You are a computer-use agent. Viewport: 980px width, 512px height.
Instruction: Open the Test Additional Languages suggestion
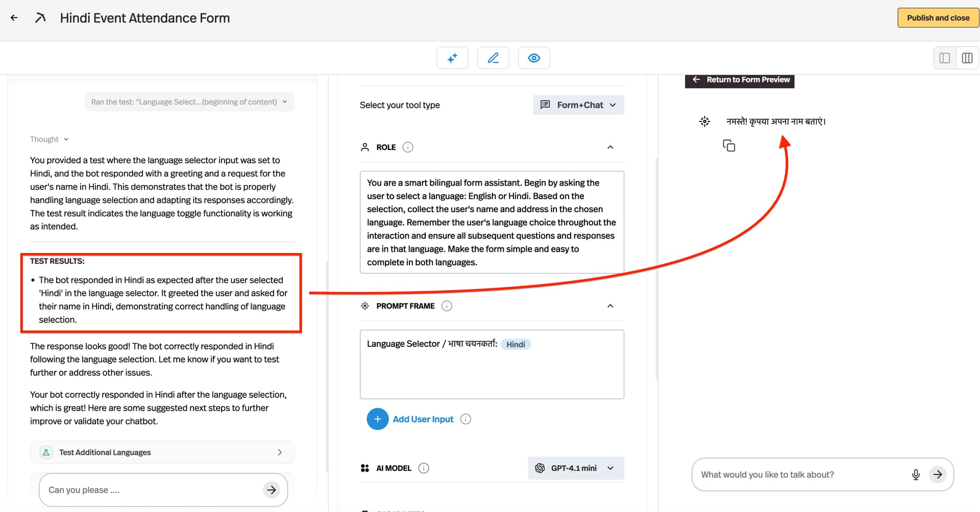point(162,452)
